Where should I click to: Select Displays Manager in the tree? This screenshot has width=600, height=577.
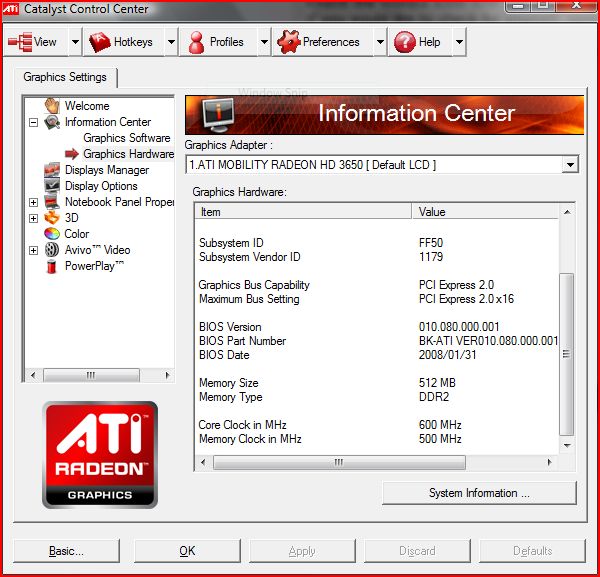click(x=107, y=170)
